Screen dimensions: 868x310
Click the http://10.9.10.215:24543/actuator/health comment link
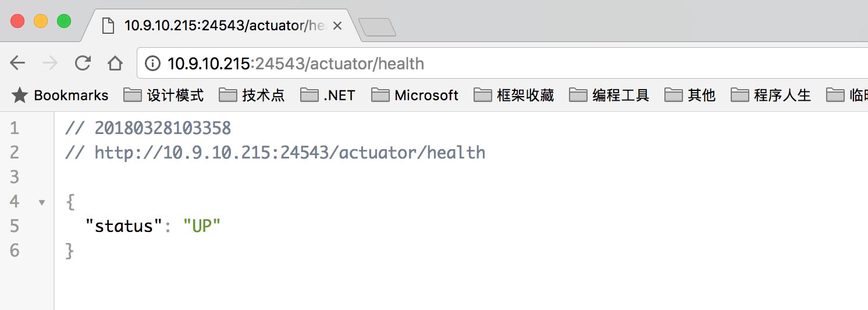pos(290,153)
